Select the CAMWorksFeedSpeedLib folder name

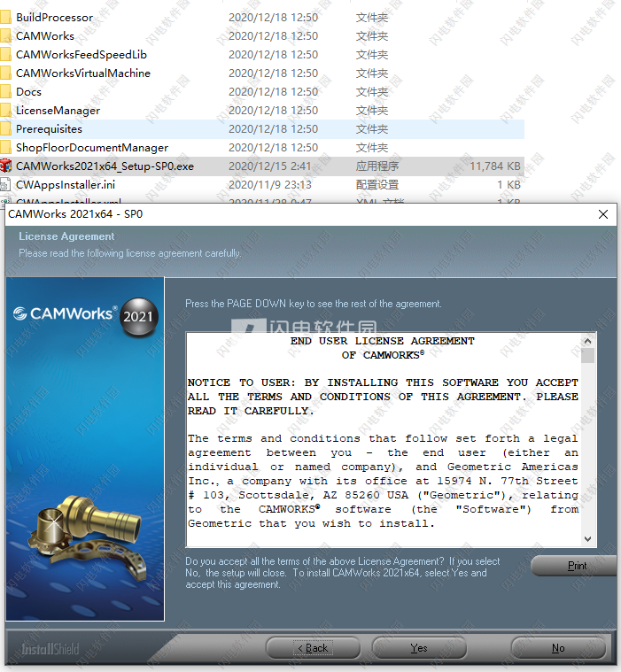click(82, 54)
